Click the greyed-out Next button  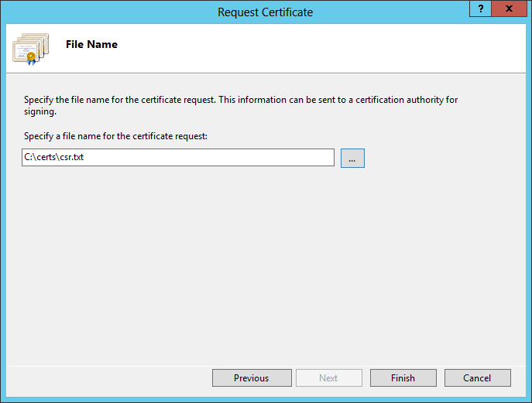[328, 377]
